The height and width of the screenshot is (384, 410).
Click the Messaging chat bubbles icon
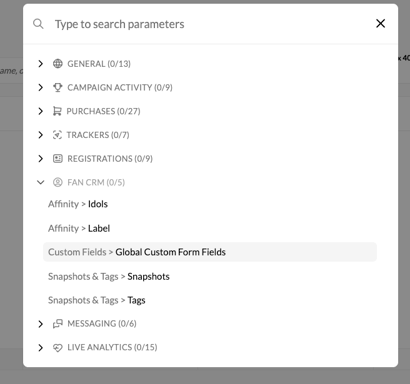[x=58, y=323]
